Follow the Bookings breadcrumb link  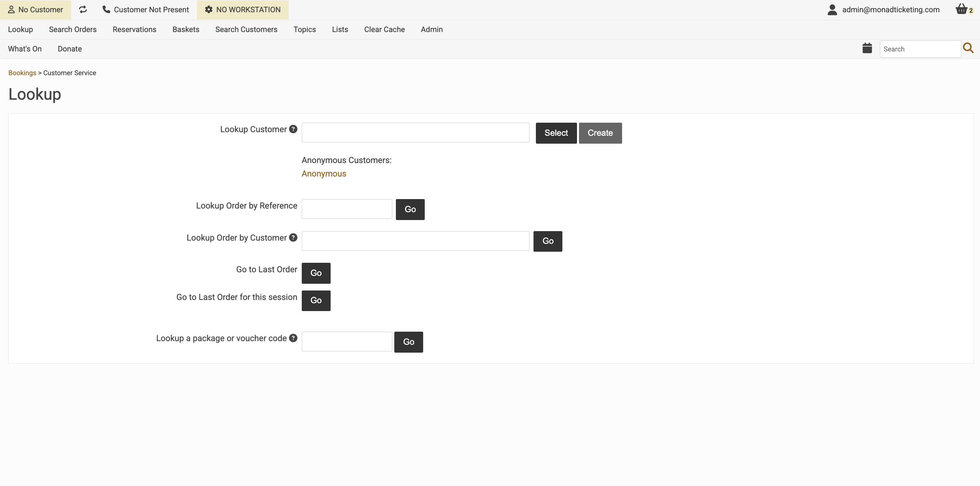click(x=22, y=73)
